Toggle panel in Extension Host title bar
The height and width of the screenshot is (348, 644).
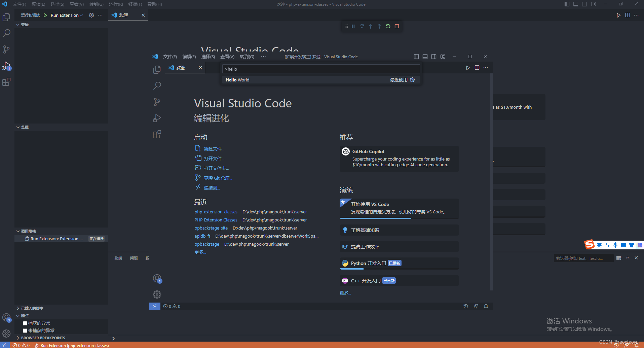(425, 57)
